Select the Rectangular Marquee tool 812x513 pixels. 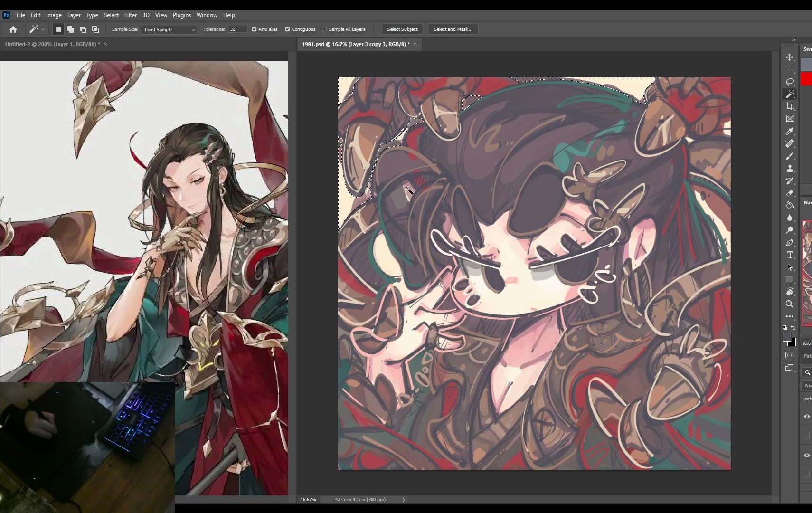[x=790, y=69]
